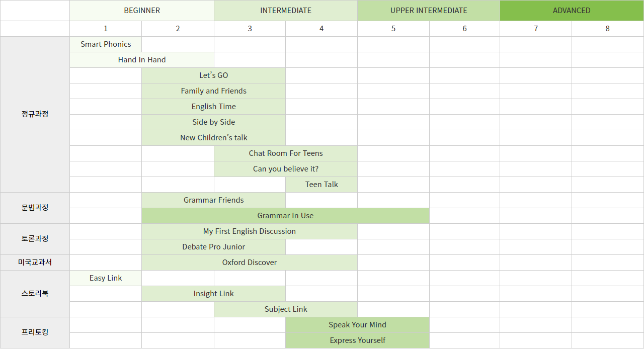
Task: Open the Smart Phonics course
Action: click(x=106, y=44)
